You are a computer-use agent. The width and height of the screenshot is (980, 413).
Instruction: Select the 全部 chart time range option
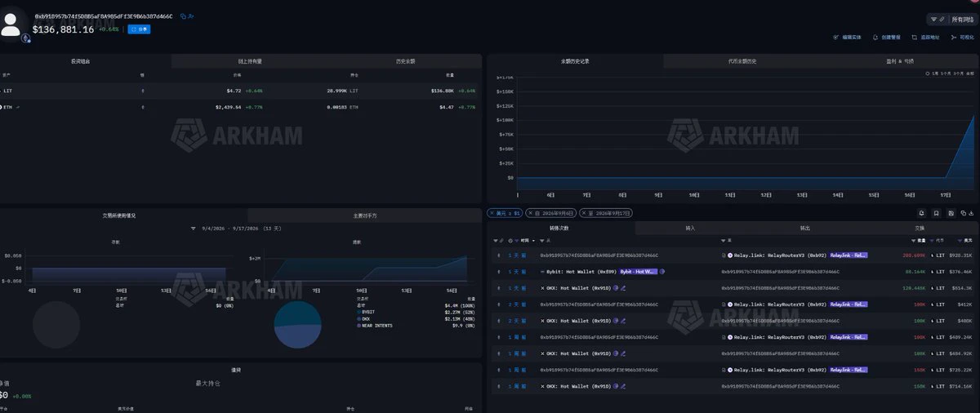pyautogui.click(x=971, y=73)
